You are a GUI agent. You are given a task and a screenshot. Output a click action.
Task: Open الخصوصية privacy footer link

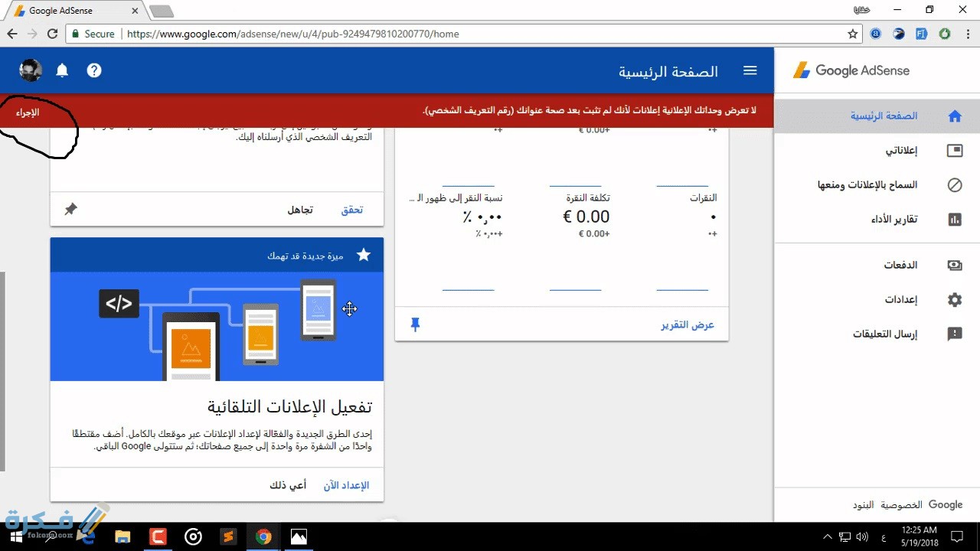click(x=900, y=505)
